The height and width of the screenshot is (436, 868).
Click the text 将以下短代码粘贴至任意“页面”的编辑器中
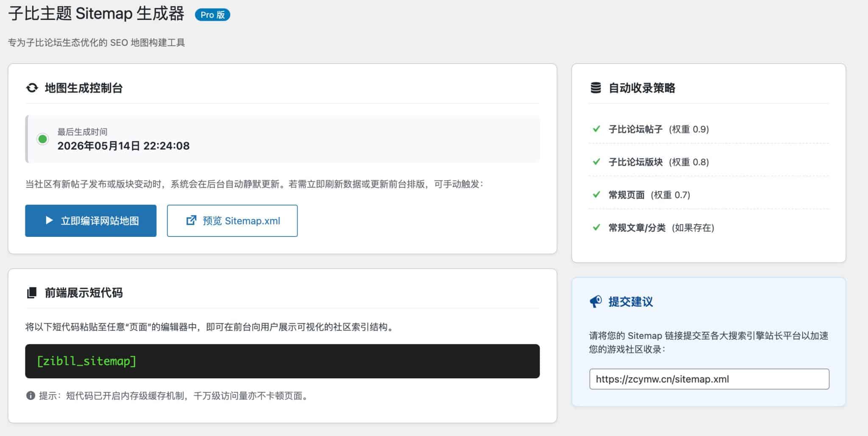(111, 327)
